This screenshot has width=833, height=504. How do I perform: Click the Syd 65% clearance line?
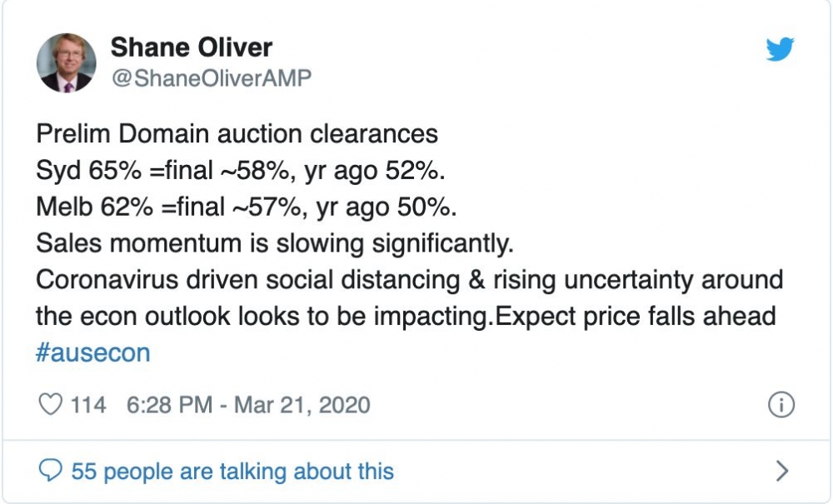pos(241,171)
